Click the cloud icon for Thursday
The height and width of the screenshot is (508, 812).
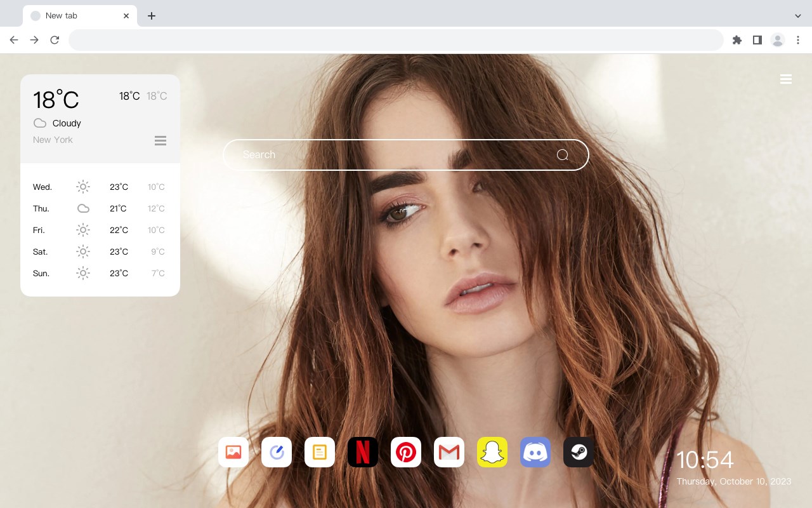(x=83, y=208)
